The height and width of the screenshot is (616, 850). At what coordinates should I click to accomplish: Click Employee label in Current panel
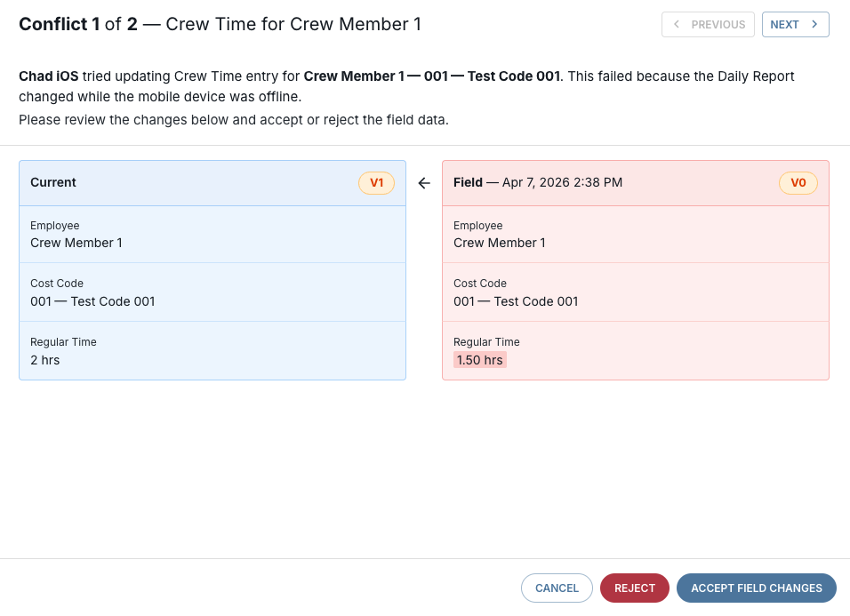coord(55,226)
